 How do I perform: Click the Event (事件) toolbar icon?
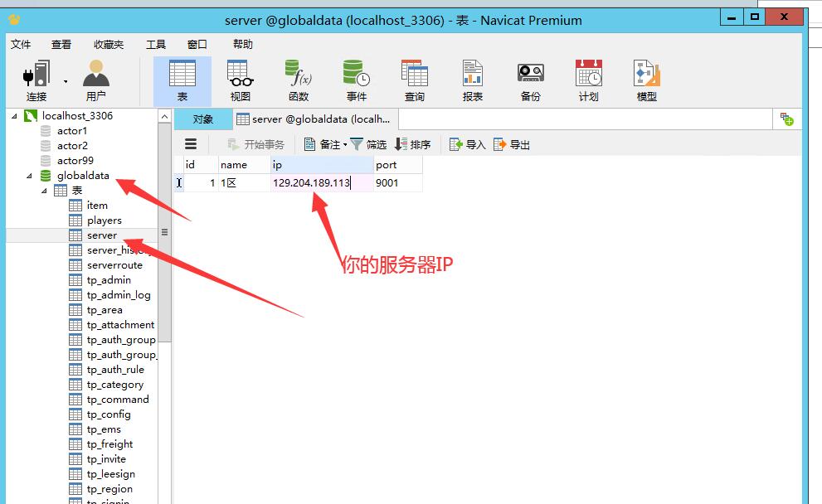click(357, 81)
